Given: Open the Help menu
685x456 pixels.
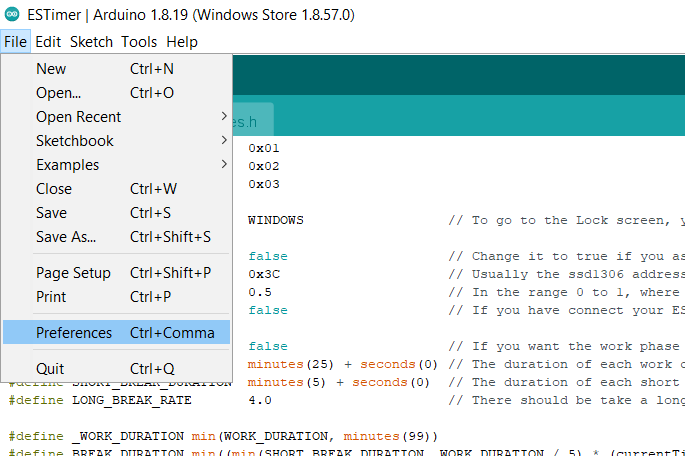Looking at the screenshot, I should 182,42.
